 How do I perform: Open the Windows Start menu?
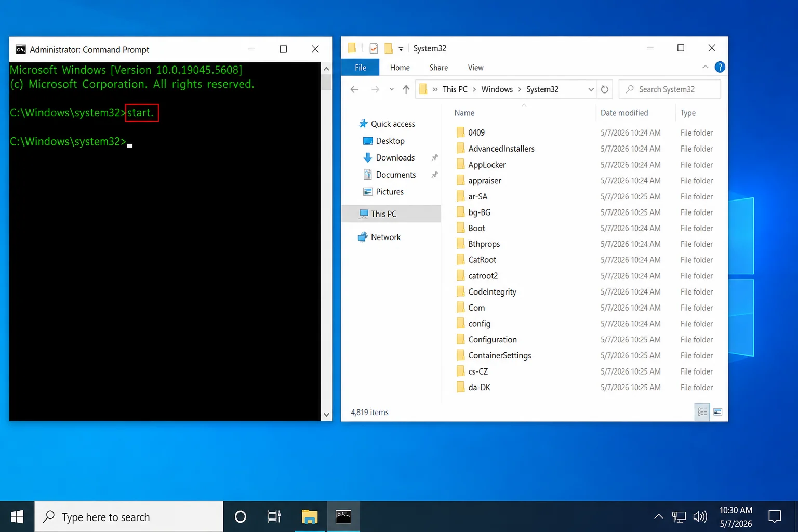coord(17,516)
